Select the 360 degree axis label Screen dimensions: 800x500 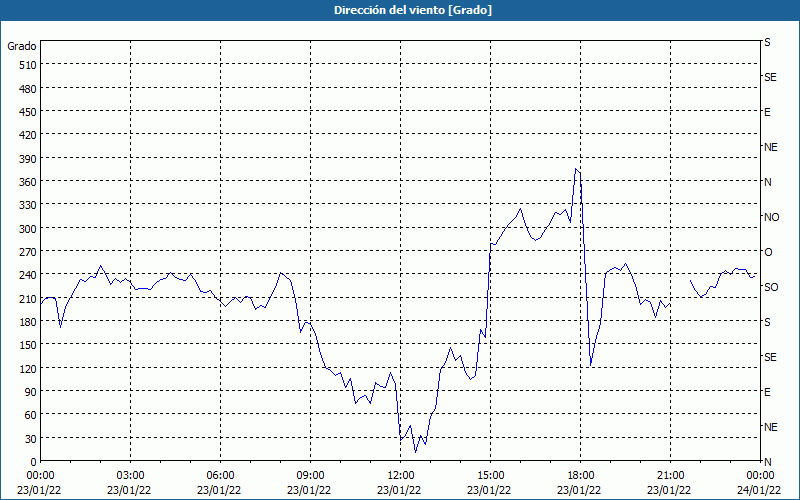click(x=28, y=182)
